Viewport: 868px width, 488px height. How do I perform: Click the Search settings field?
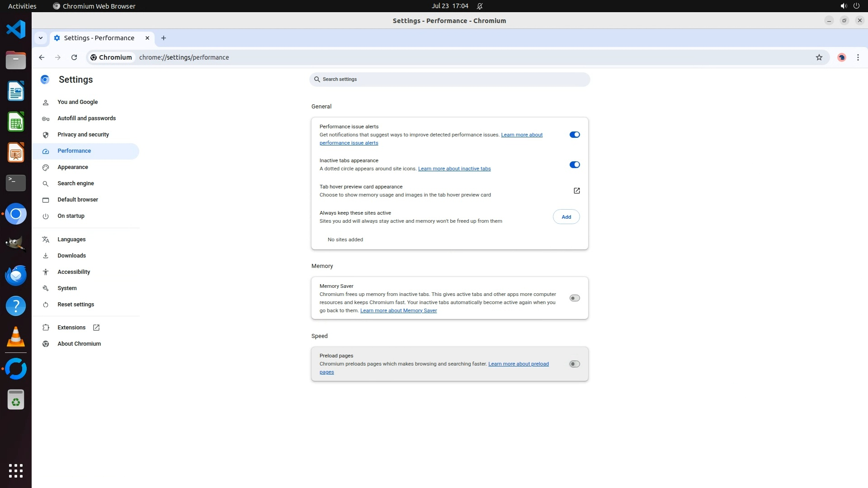pyautogui.click(x=449, y=80)
